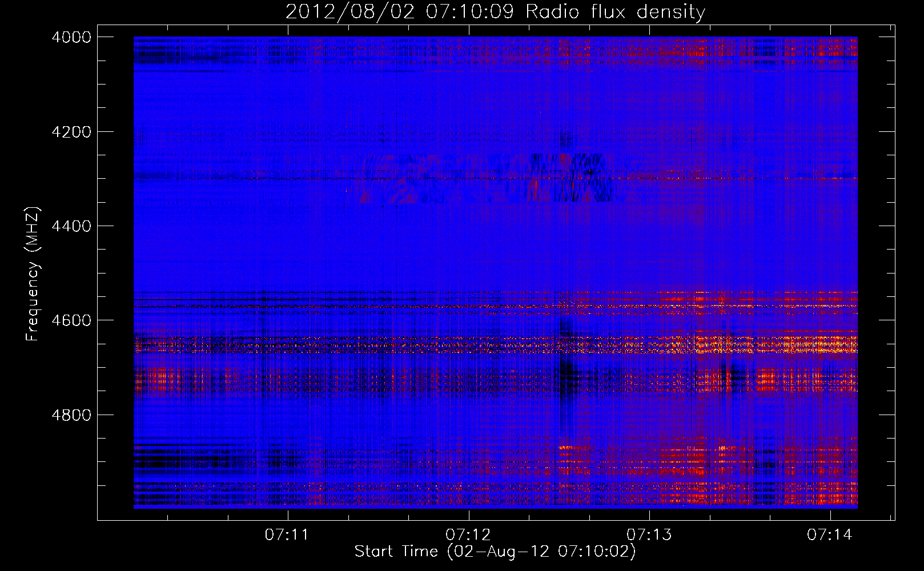
Task: Click the 07:12 time axis label
Action: 468,534
